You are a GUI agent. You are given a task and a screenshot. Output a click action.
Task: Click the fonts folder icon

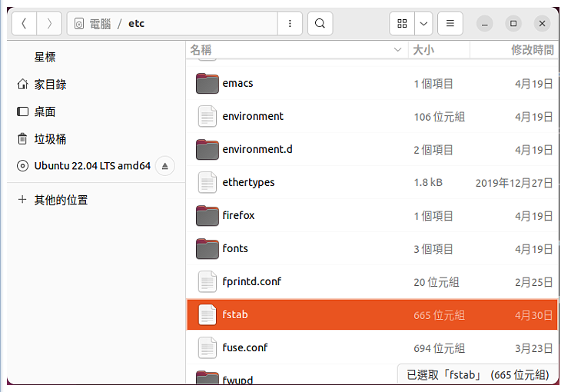pos(207,248)
